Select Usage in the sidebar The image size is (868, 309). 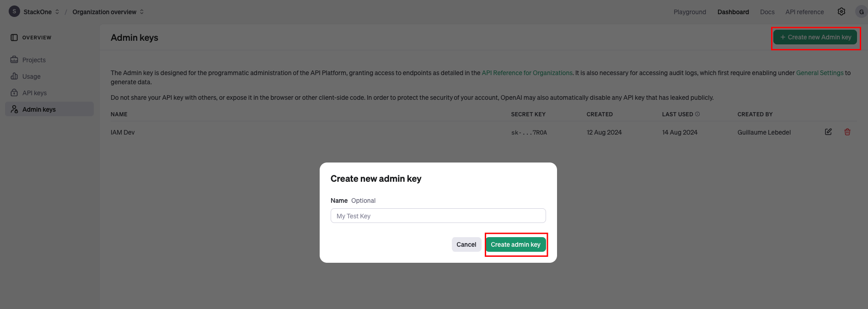[x=31, y=76]
